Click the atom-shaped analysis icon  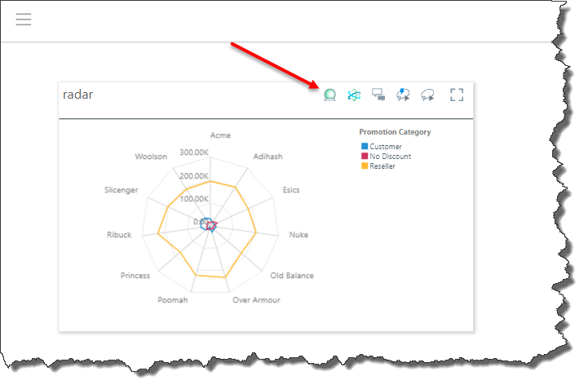tap(354, 95)
